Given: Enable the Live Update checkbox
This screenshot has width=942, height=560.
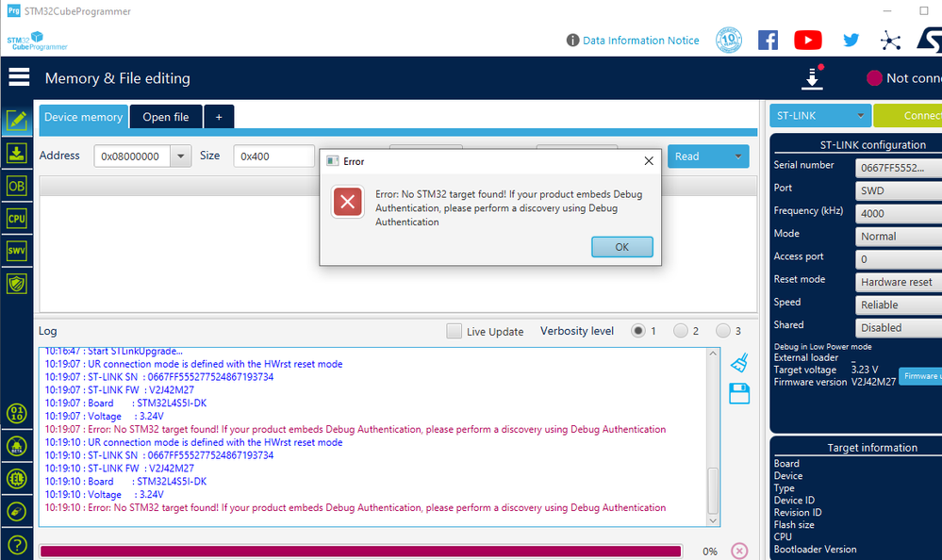Looking at the screenshot, I should 454,331.
